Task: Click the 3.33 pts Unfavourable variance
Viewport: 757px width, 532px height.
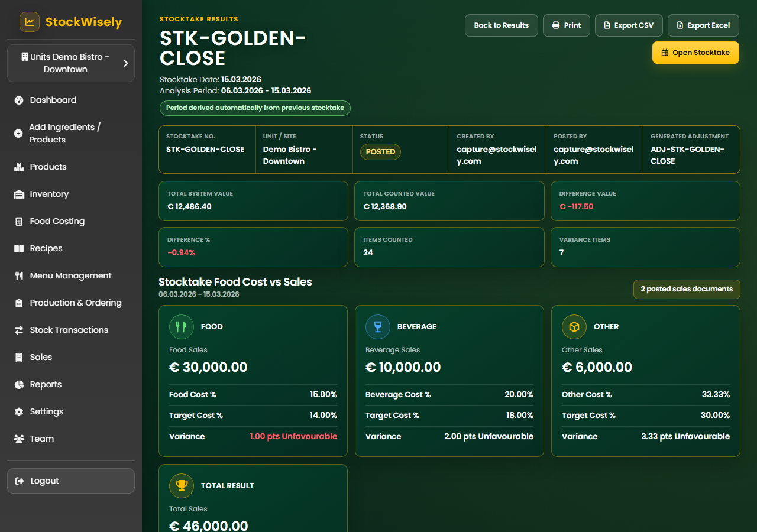Action: pos(685,437)
